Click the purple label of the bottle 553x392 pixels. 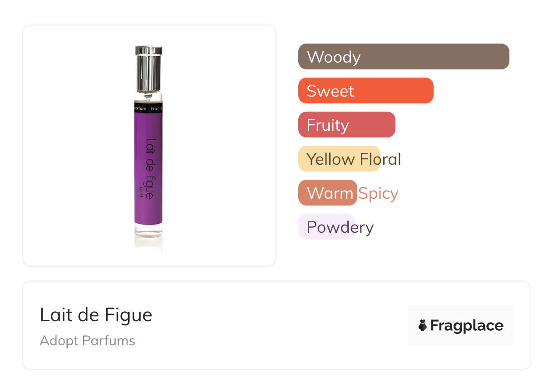coord(148,168)
